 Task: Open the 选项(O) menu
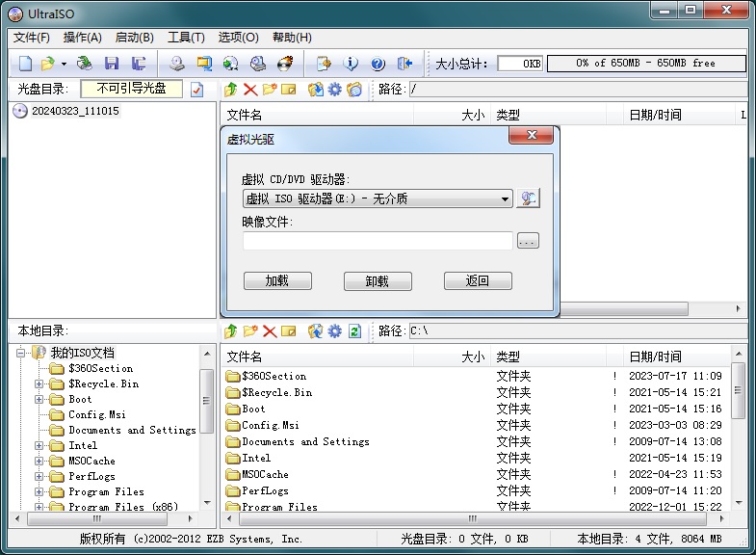point(238,38)
